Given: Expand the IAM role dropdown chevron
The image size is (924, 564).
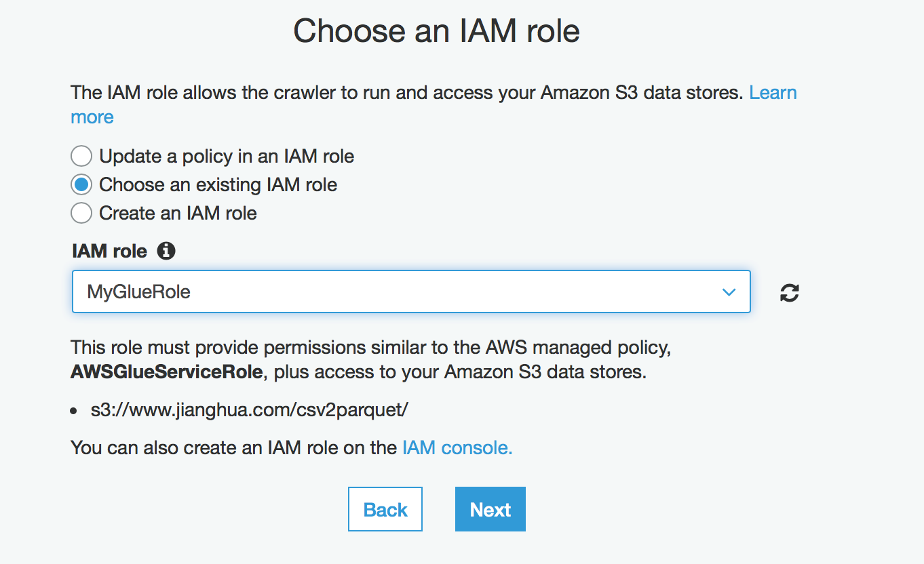Looking at the screenshot, I should click(729, 292).
